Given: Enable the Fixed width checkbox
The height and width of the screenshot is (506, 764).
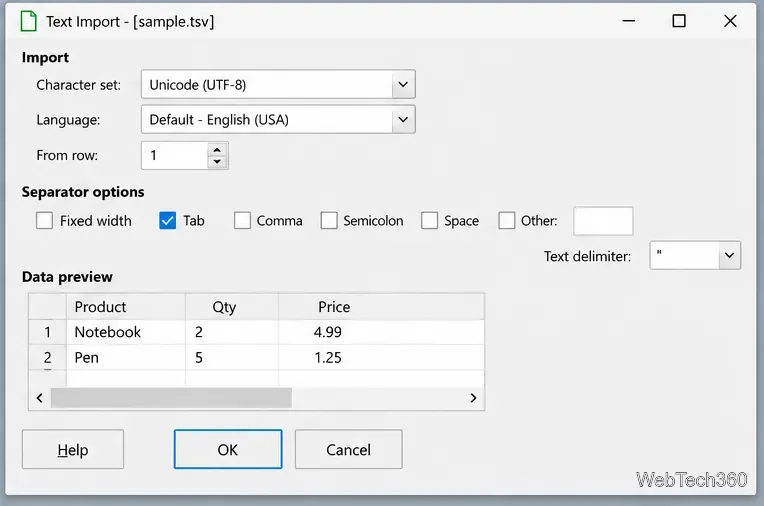Looking at the screenshot, I should tap(44, 220).
